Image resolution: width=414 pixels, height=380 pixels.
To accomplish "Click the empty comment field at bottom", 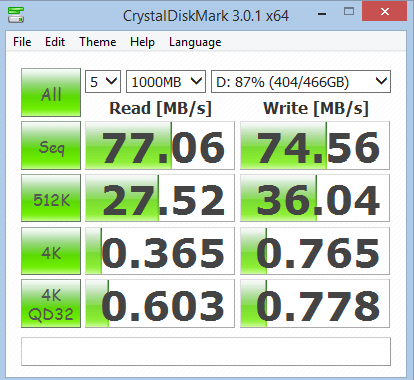I will (x=206, y=352).
